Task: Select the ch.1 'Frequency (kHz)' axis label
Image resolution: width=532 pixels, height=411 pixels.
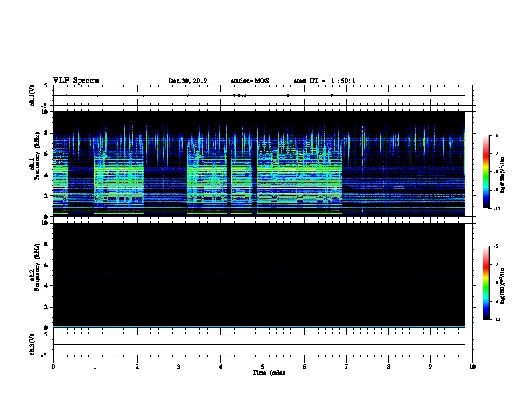Action: pyautogui.click(x=37, y=156)
